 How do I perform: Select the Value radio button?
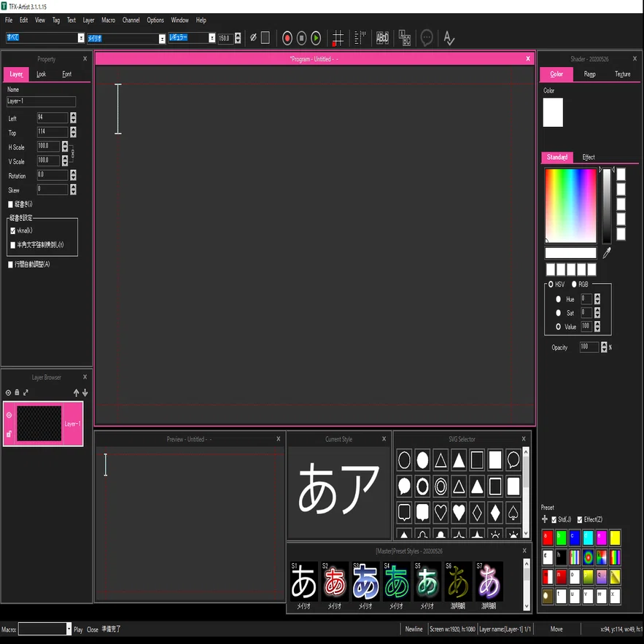558,327
